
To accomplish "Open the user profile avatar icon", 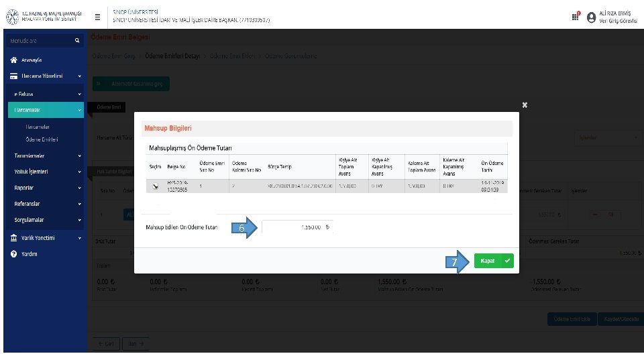I will click(x=591, y=17).
